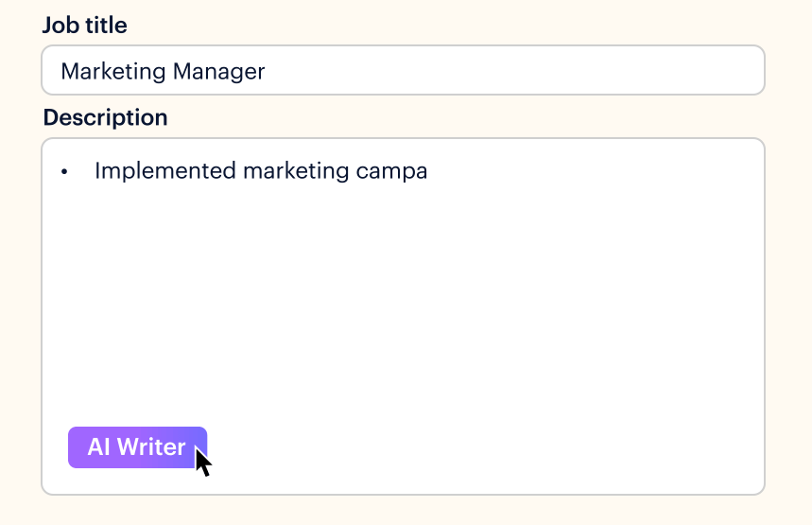Focus the Job title input field
The height and width of the screenshot is (525, 812).
pos(403,70)
